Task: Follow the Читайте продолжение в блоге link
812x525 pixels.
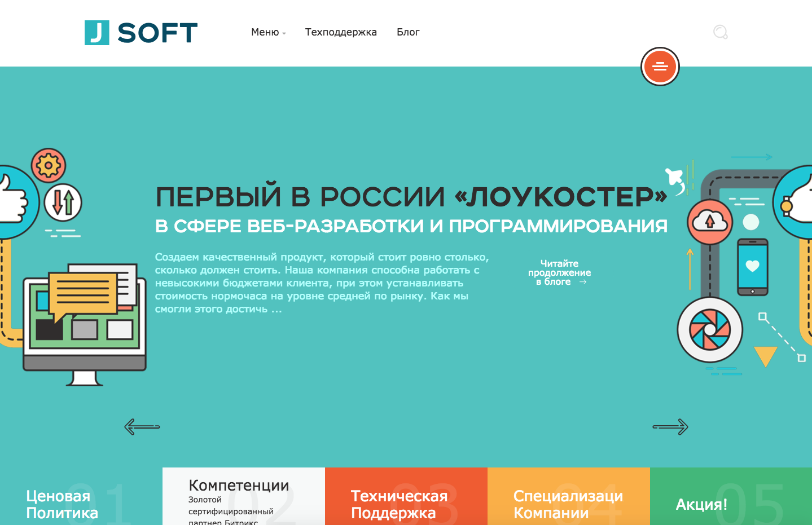Action: point(560,272)
